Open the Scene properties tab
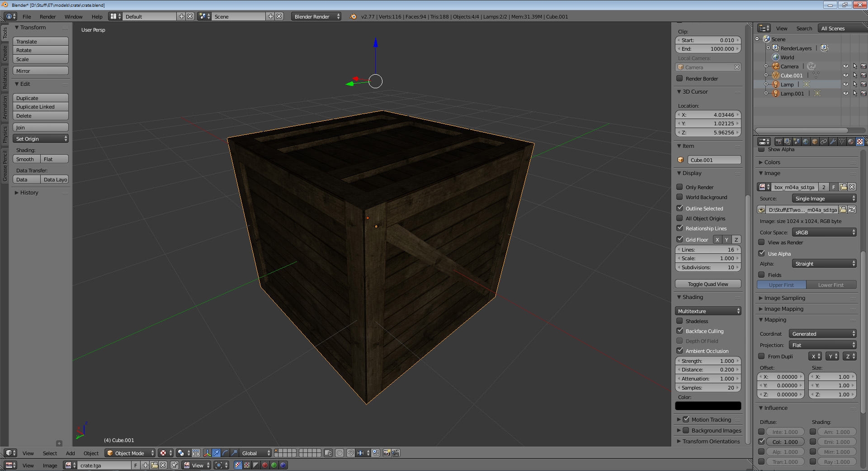The height and width of the screenshot is (471, 868). click(797, 142)
